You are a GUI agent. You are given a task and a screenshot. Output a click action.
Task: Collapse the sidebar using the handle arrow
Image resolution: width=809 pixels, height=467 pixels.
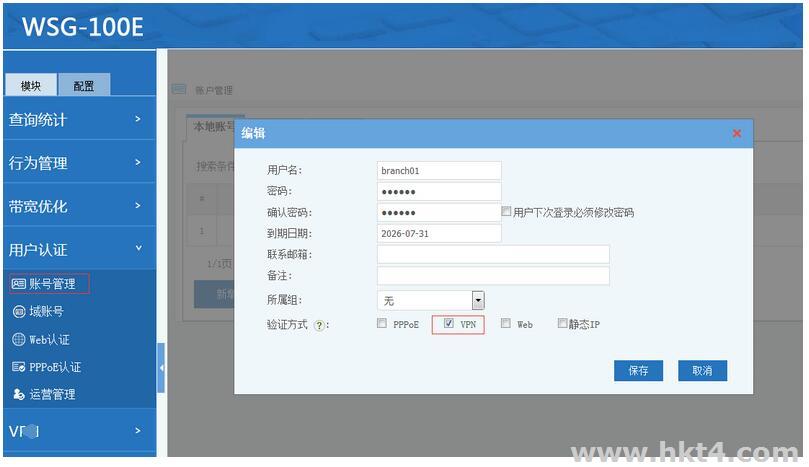pyautogui.click(x=161, y=368)
